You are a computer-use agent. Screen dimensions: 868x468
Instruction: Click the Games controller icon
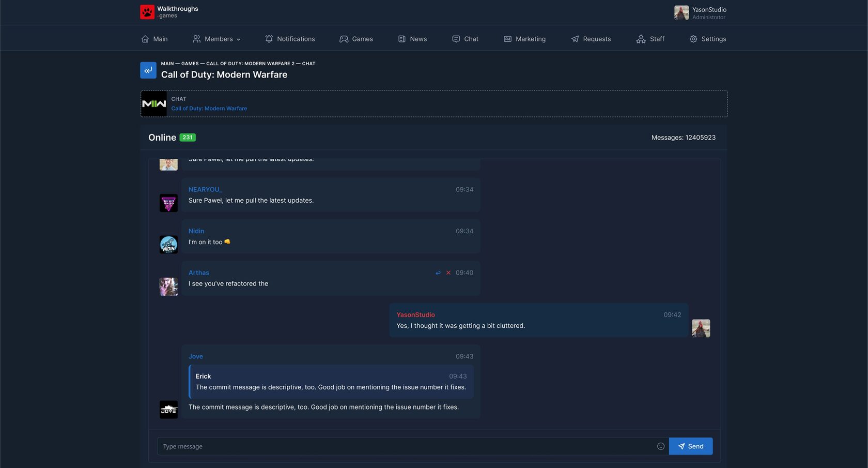pos(344,39)
